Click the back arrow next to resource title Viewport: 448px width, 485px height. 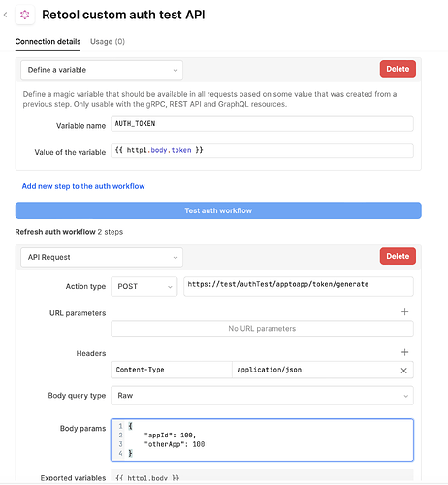(x=5, y=15)
